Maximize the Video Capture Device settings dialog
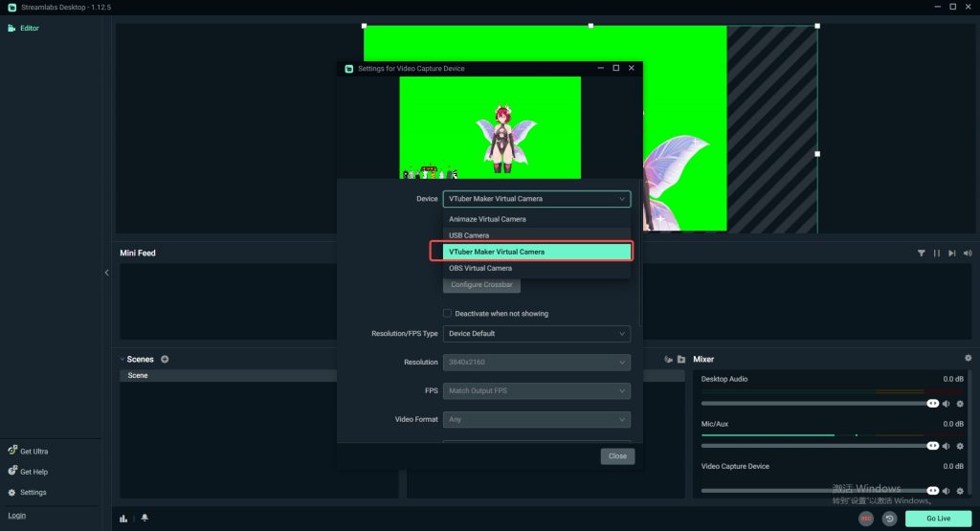Viewport: 980px width, 531px height. click(615, 68)
